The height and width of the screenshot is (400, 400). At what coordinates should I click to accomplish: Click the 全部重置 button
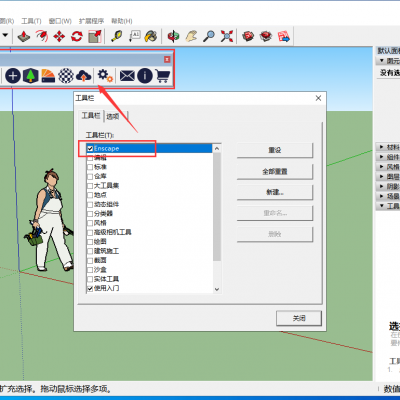(x=275, y=172)
